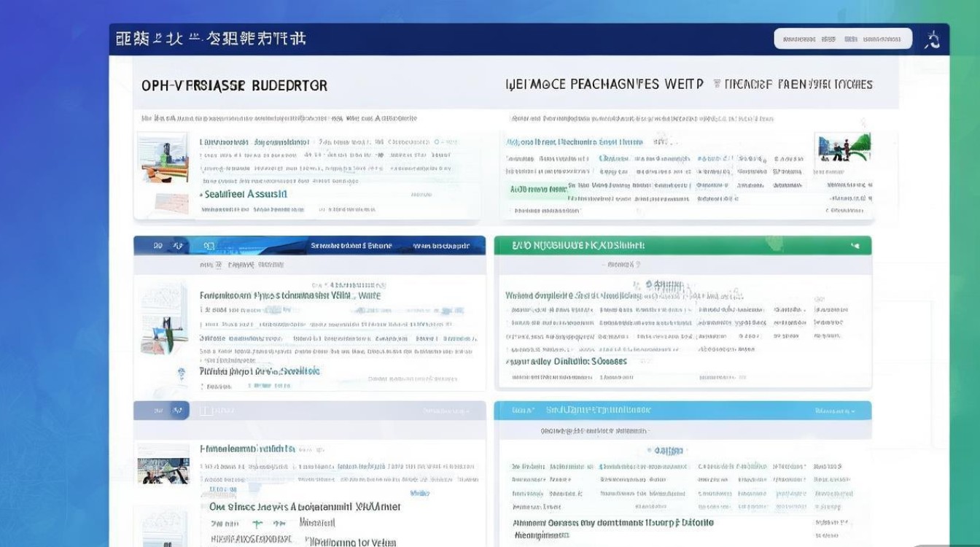Open the thumbnail image in the top-left article card
Screen dimensions: 980x547
tap(163, 158)
